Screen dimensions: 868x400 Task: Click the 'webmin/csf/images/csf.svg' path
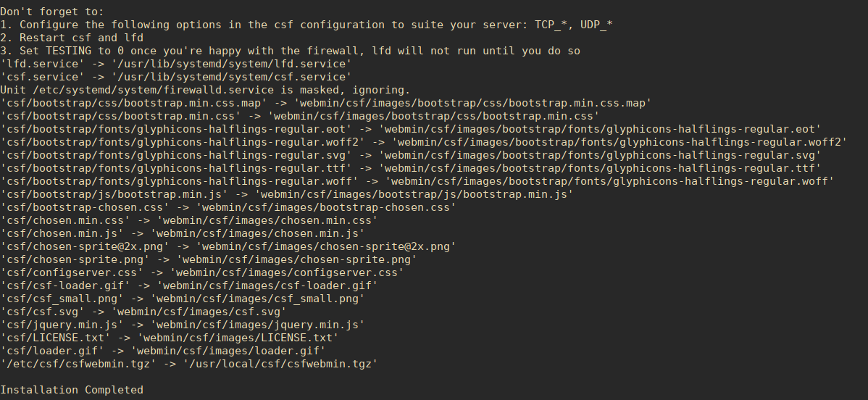pyautogui.click(x=199, y=312)
